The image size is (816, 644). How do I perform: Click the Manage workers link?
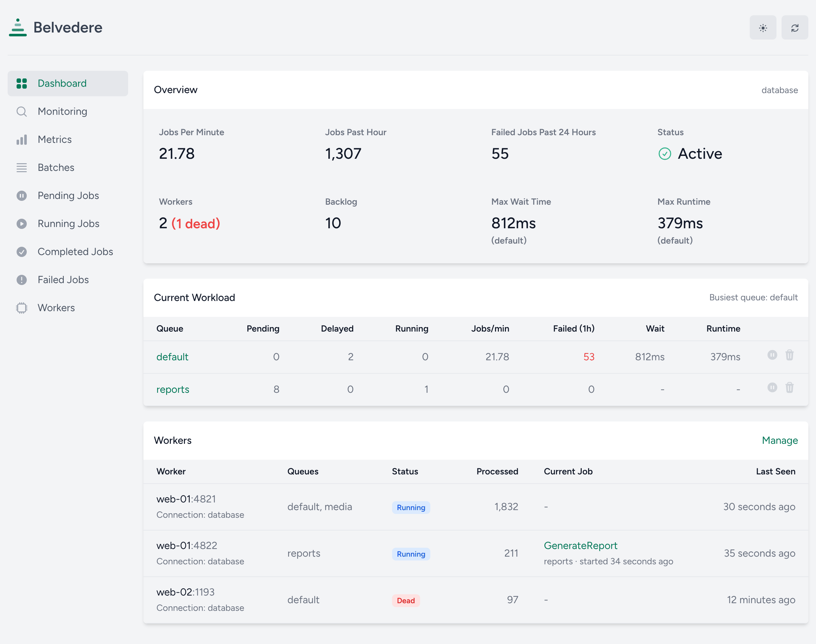pyautogui.click(x=779, y=440)
